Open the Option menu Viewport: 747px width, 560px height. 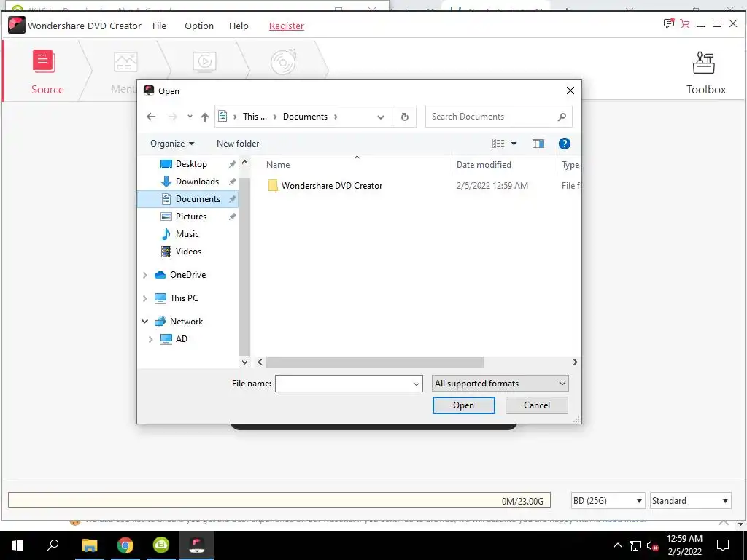(x=199, y=26)
